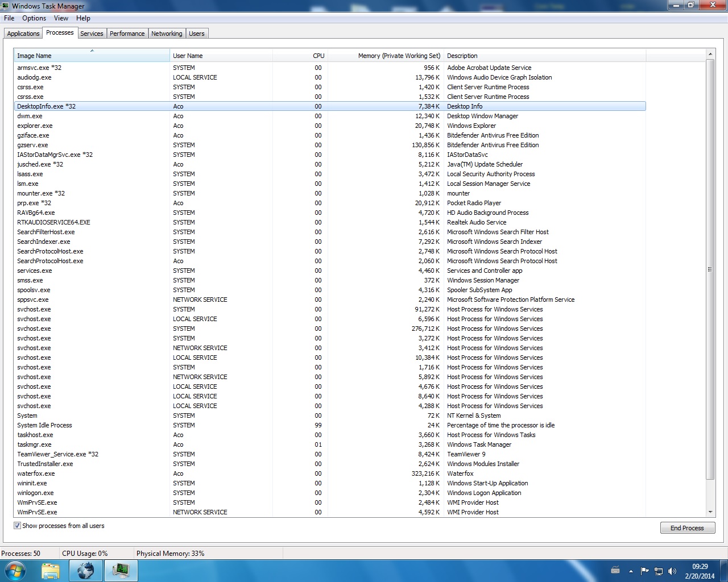Show hidden system tray icons
Viewport: 728px width, 582px height.
[x=630, y=571]
